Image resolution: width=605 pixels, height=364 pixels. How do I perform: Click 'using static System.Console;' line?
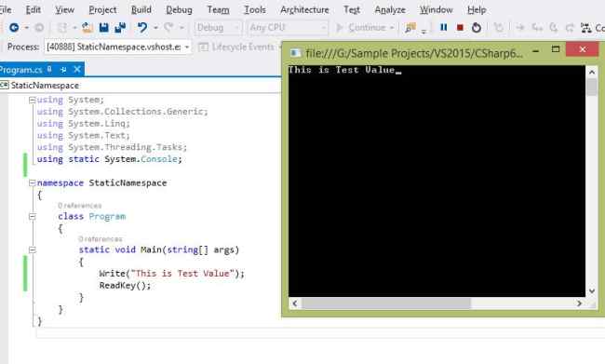(109, 159)
